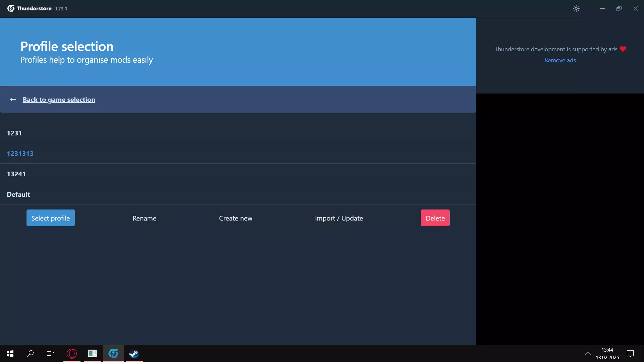The height and width of the screenshot is (362, 644).
Task: Click the Thunderstore taskbar icon
Action: [x=113, y=354]
